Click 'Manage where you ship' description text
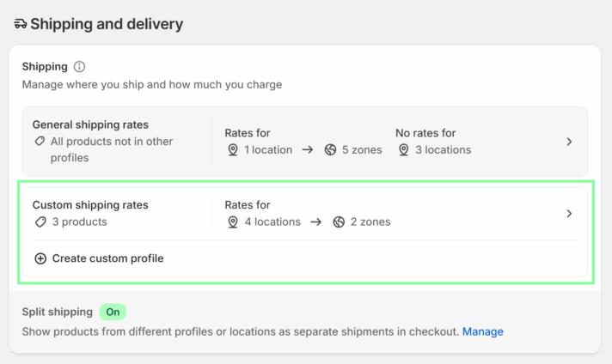 [x=152, y=85]
